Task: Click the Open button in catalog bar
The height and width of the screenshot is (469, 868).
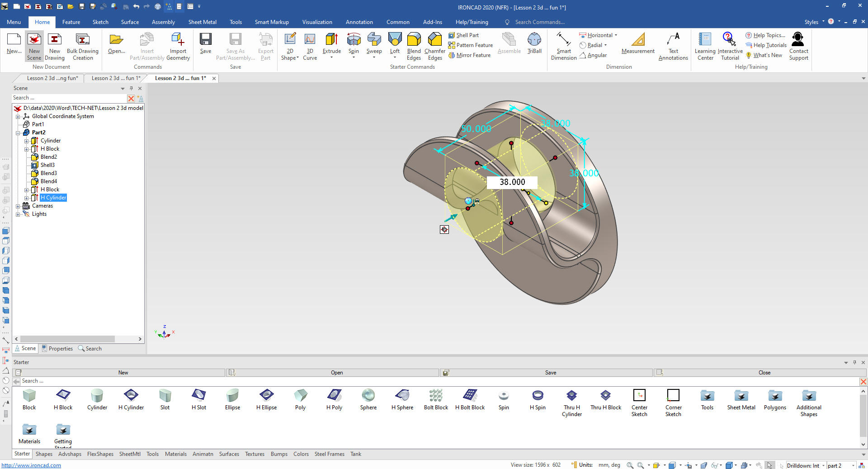Action: coord(336,373)
